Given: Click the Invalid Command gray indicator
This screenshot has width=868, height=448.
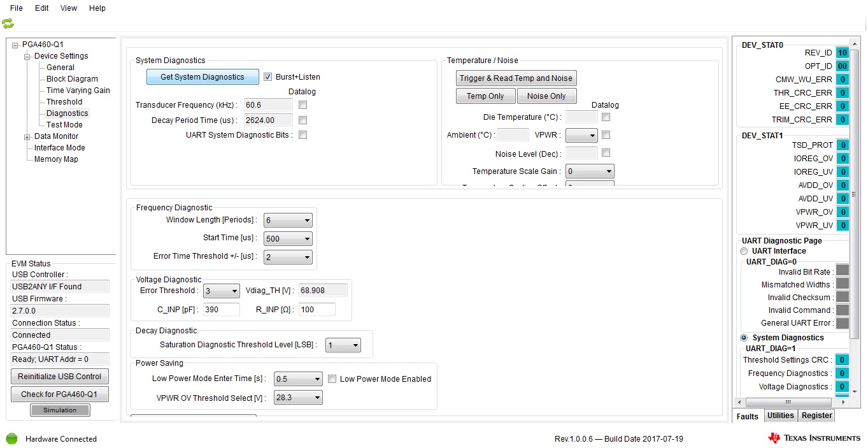Looking at the screenshot, I should point(843,310).
